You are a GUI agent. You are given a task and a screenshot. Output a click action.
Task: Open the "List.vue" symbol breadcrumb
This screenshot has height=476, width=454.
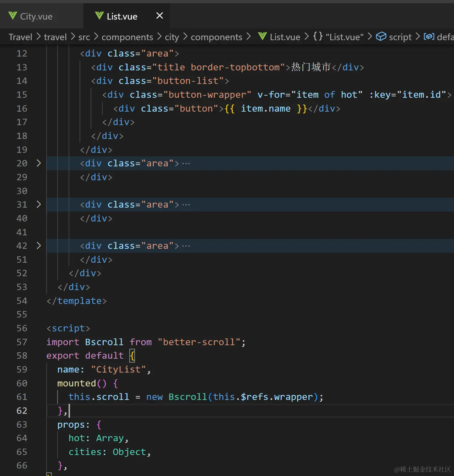345,37
